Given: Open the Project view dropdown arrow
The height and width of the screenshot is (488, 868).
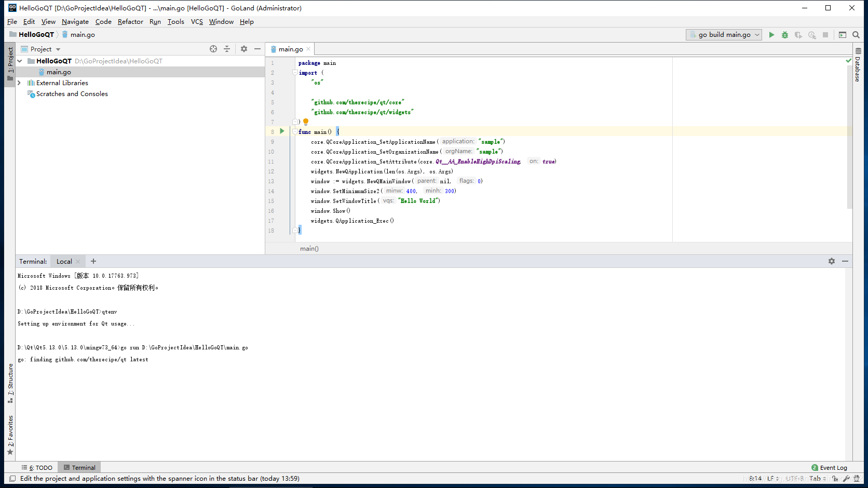Looking at the screenshot, I should [x=58, y=49].
